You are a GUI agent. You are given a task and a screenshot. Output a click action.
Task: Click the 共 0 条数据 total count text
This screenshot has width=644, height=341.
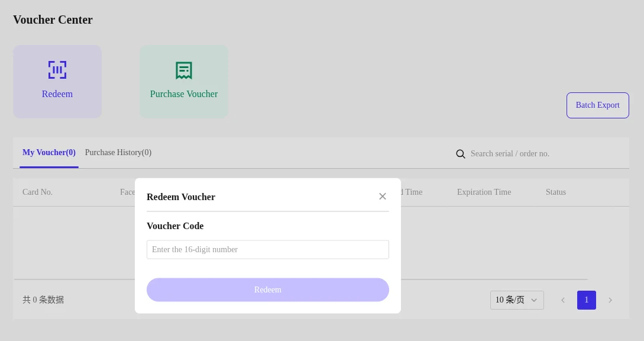(x=43, y=300)
